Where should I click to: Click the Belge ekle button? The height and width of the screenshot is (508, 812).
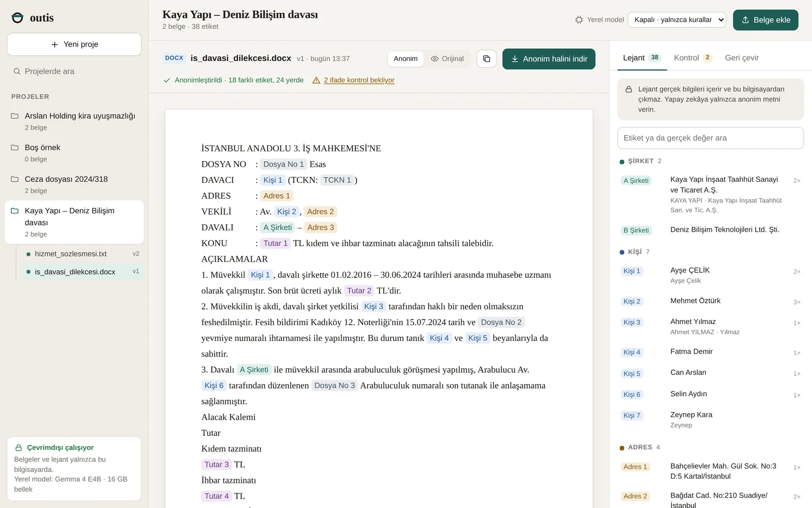(765, 20)
